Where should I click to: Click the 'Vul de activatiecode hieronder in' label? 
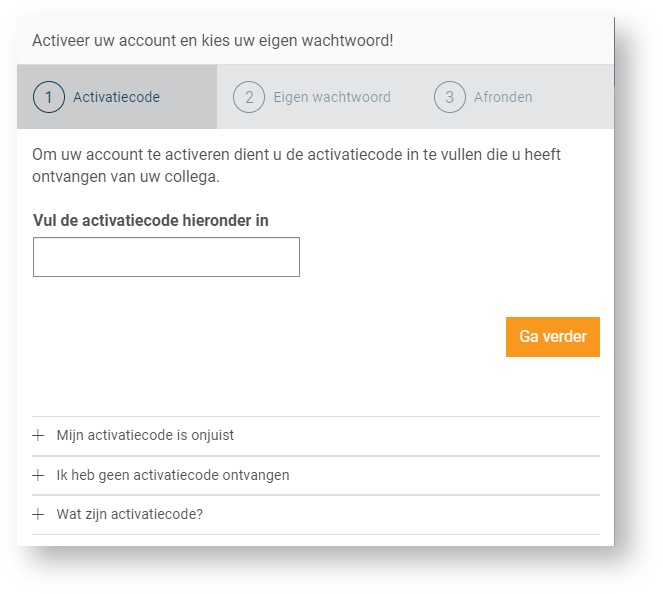click(x=151, y=220)
